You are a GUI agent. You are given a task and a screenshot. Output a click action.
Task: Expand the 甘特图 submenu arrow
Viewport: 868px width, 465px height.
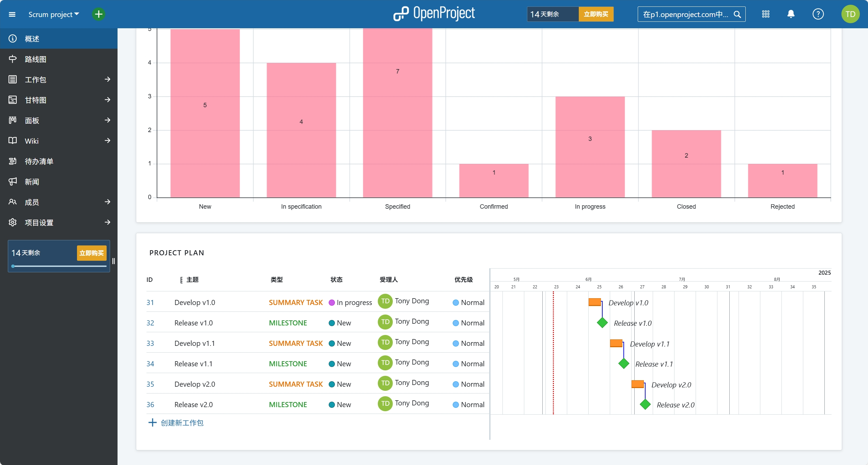pos(108,100)
